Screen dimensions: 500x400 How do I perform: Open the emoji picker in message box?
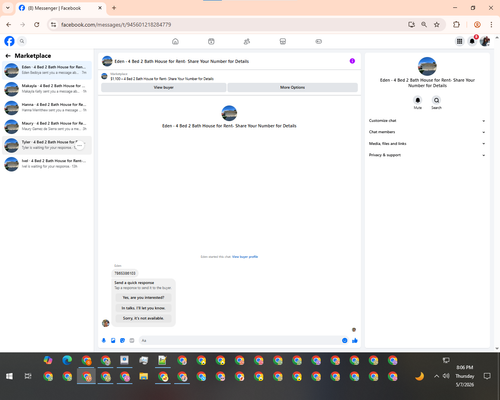[x=345, y=340]
